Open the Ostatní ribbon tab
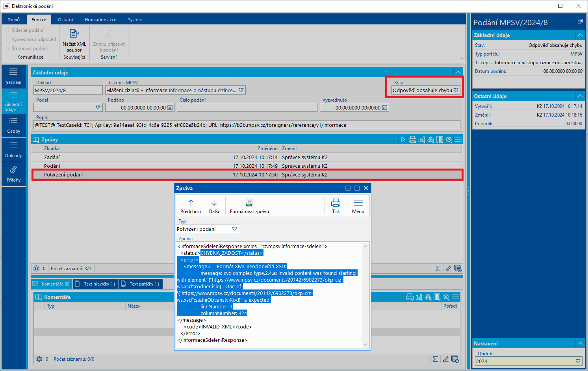 click(65, 20)
